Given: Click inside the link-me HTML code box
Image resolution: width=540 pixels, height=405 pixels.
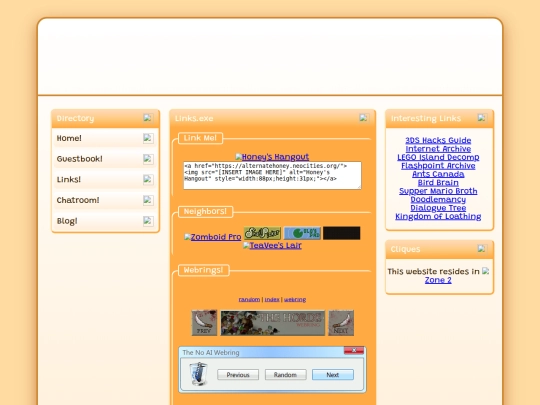Looking at the screenshot, I should point(272,175).
